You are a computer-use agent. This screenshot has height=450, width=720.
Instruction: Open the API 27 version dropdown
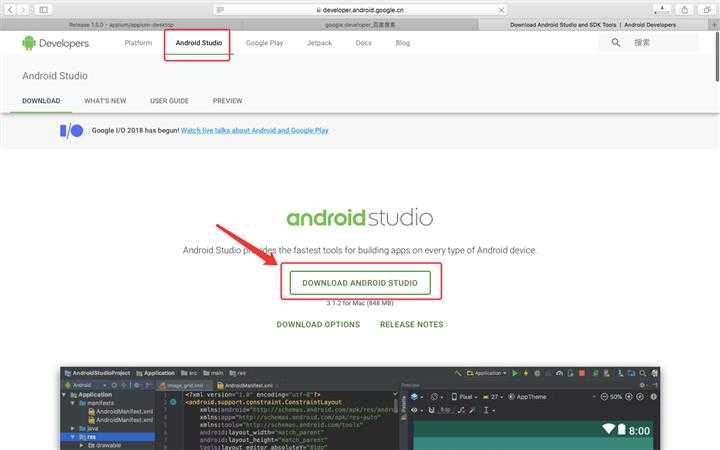pyautogui.click(x=493, y=397)
